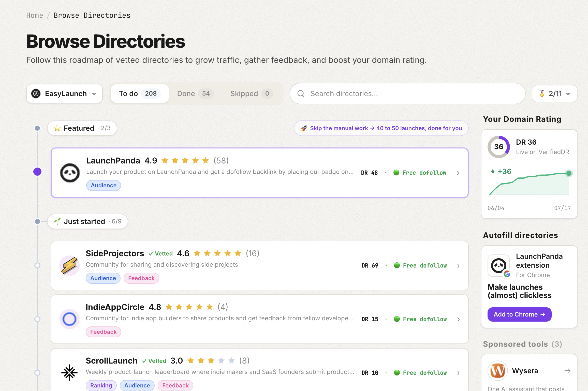Collapse the Just started 6/9 section
Image resolution: width=588 pixels, height=391 pixels.
87,221
